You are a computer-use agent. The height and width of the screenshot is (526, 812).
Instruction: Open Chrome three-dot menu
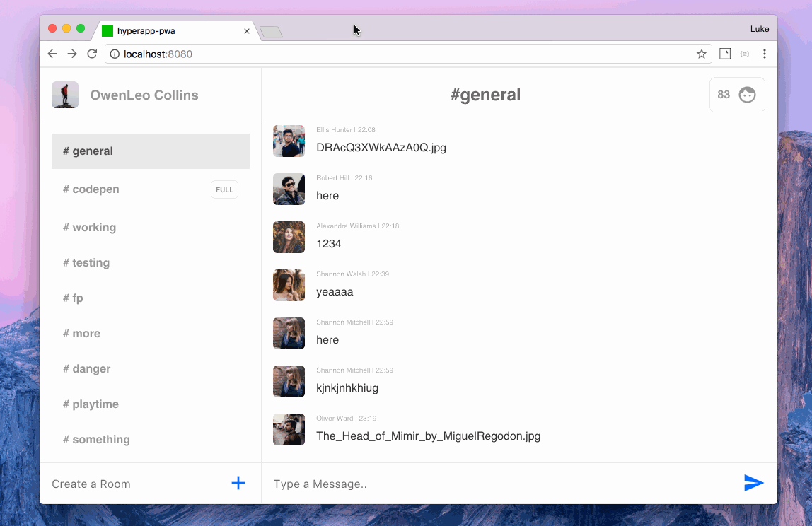point(764,54)
